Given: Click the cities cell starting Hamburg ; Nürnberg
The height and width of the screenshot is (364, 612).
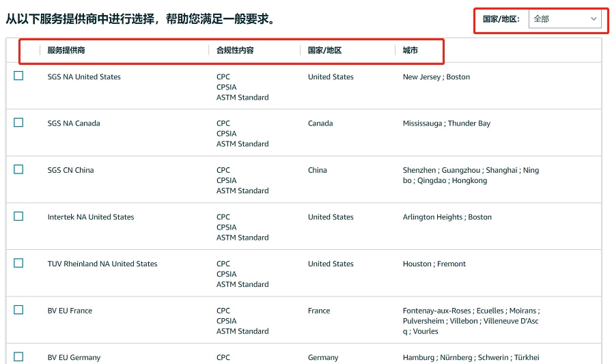Looking at the screenshot, I should 471,357.
